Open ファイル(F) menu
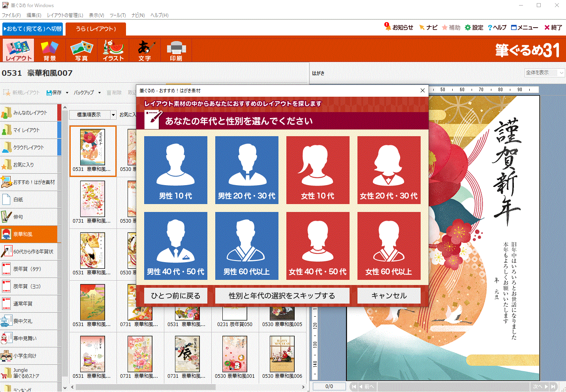Viewport: 566px width, 392px height. 11,15
